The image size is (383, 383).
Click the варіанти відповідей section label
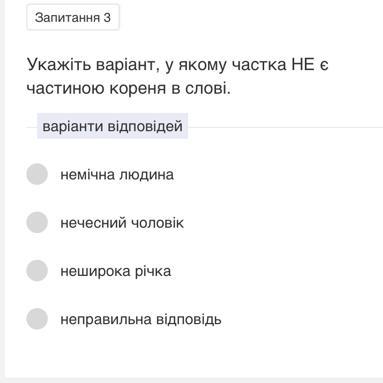[112, 126]
